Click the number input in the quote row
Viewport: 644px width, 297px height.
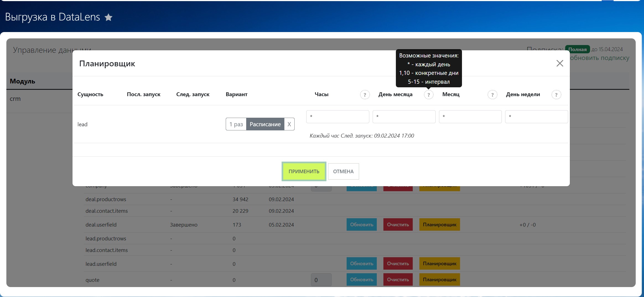click(321, 280)
